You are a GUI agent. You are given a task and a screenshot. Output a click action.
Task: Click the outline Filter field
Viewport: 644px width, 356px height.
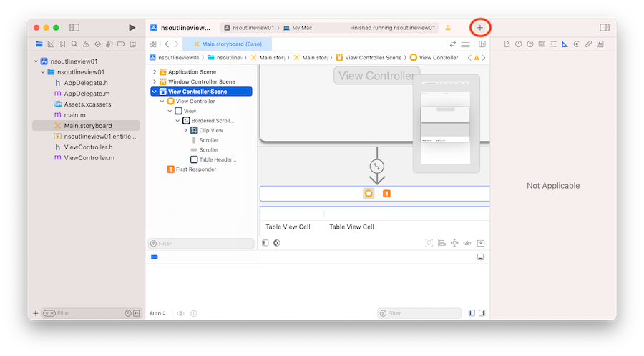pyautogui.click(x=201, y=244)
